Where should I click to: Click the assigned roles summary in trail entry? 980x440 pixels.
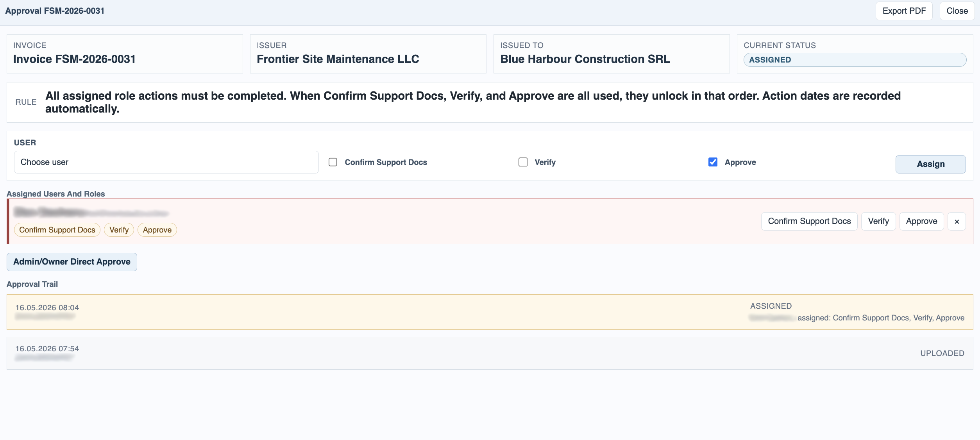(x=881, y=318)
